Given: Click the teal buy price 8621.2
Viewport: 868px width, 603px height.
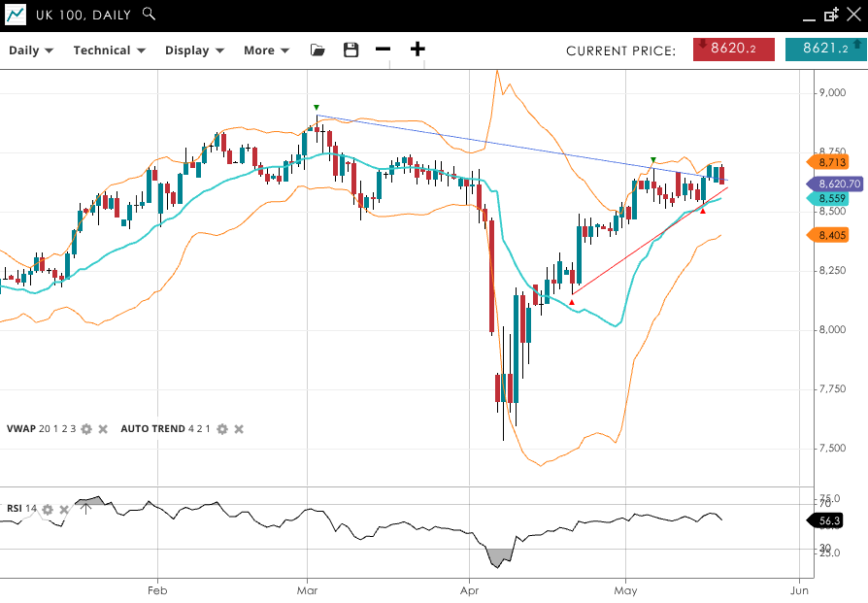Looking at the screenshot, I should tap(825, 49).
